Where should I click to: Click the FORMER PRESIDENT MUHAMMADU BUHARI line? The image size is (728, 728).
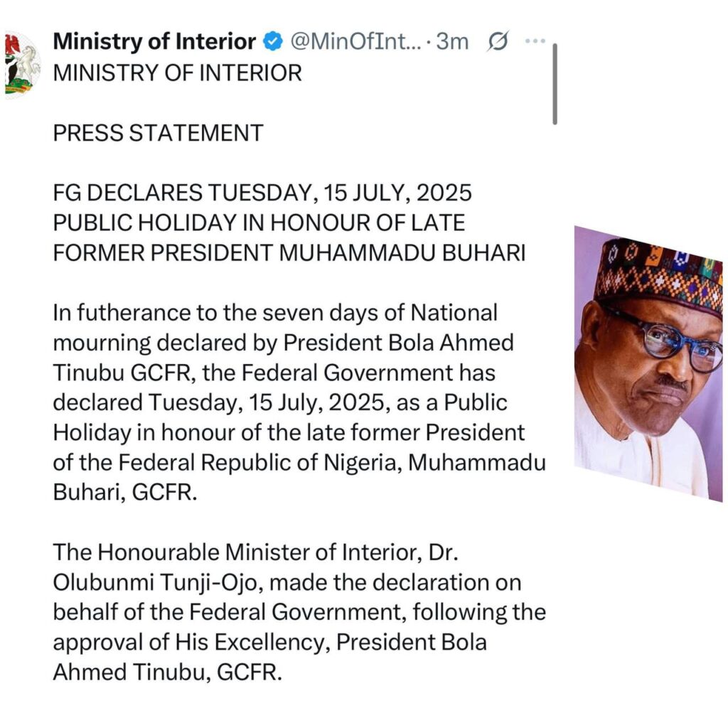[x=289, y=253]
